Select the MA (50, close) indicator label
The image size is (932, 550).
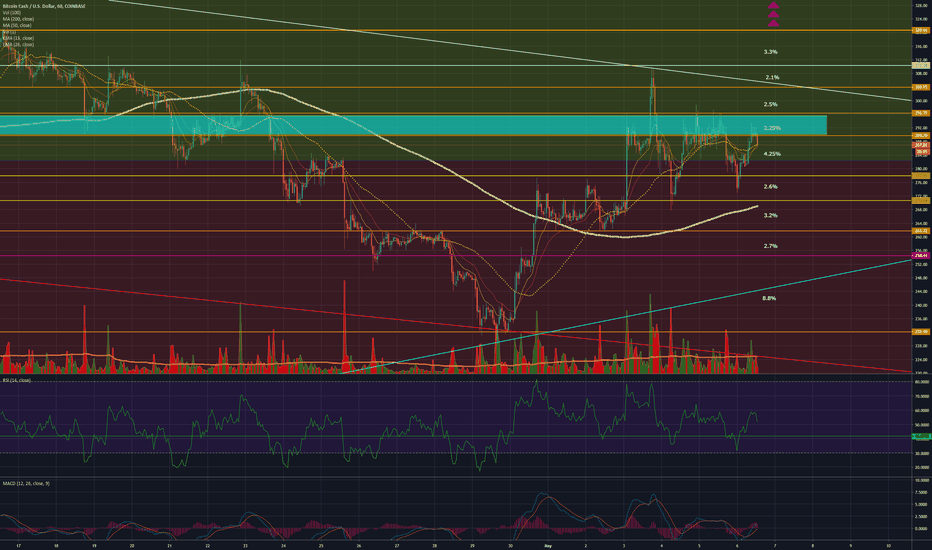(17, 26)
